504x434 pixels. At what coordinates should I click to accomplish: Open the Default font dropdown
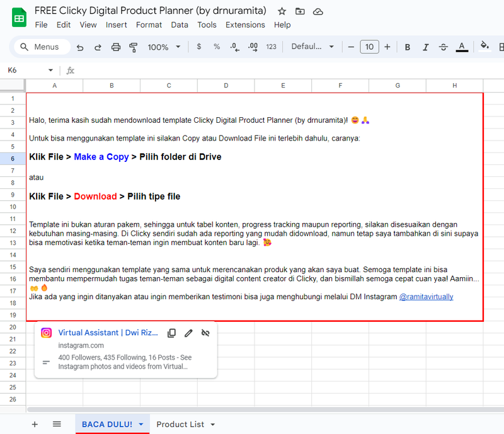coord(312,47)
